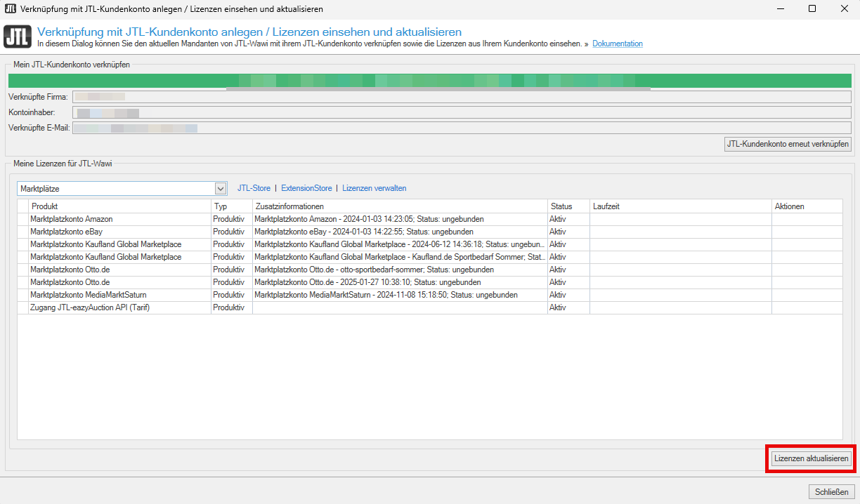The height and width of the screenshot is (504, 860).
Task: Open the Marktplätze dropdown arrow
Action: pos(221,188)
